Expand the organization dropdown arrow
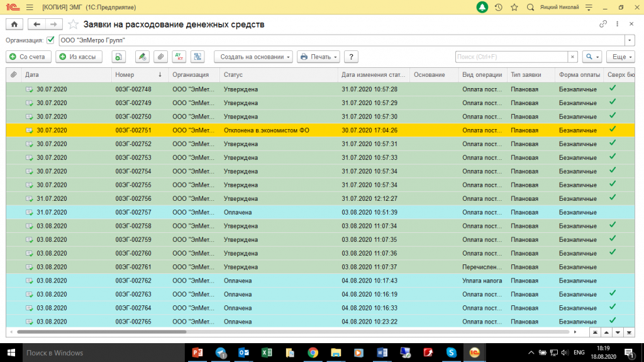Screen dimensions: 644x362 pos(630,40)
